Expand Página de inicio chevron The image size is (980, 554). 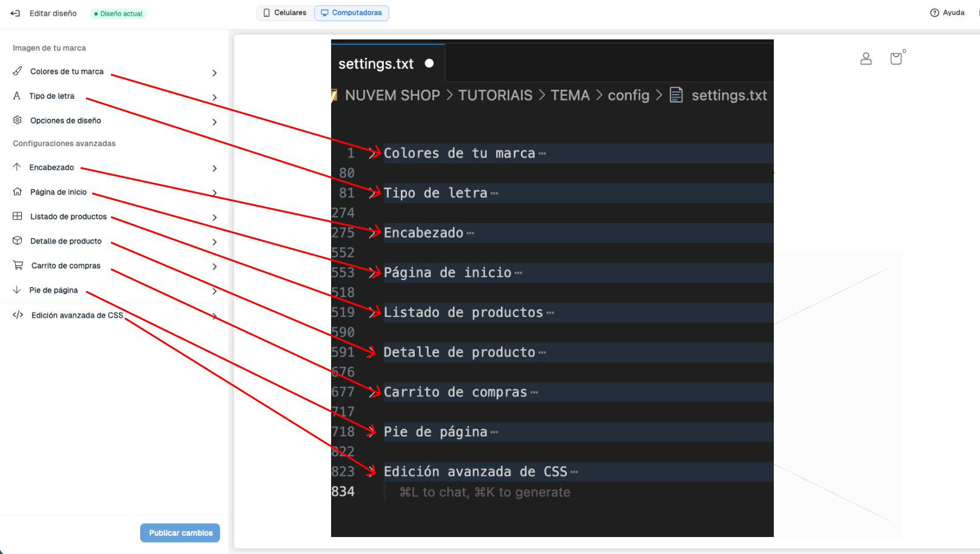click(x=215, y=193)
